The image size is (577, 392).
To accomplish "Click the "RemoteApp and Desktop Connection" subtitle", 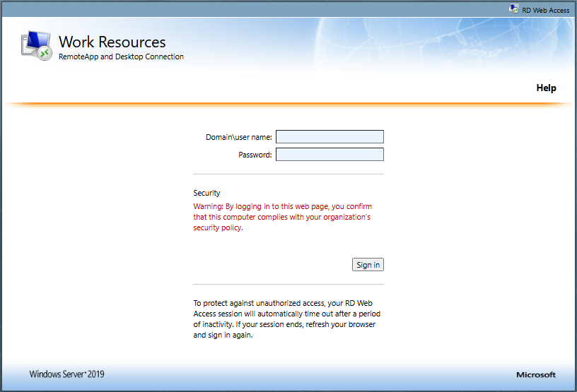I will coord(121,57).
